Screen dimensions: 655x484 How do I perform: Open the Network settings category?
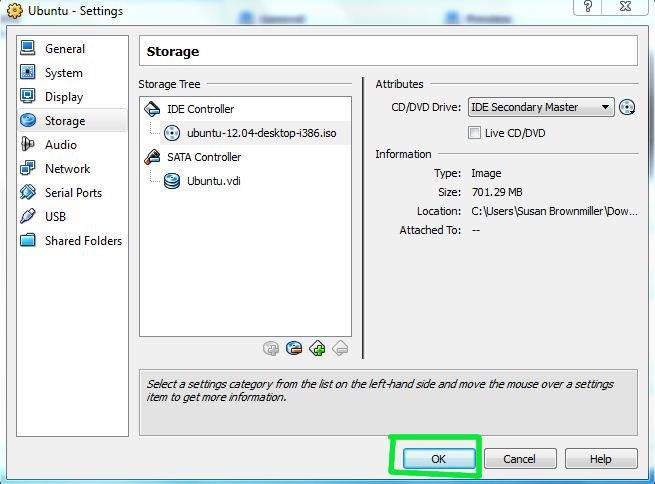point(72,169)
